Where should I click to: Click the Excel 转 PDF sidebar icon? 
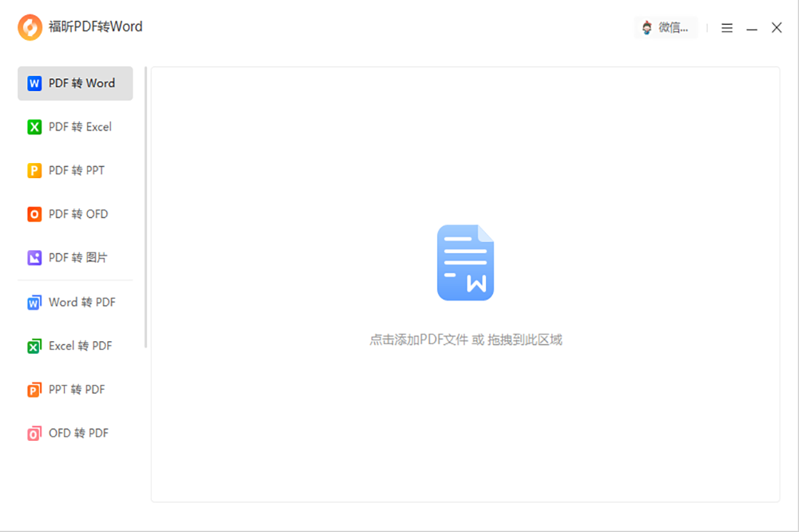click(x=34, y=345)
